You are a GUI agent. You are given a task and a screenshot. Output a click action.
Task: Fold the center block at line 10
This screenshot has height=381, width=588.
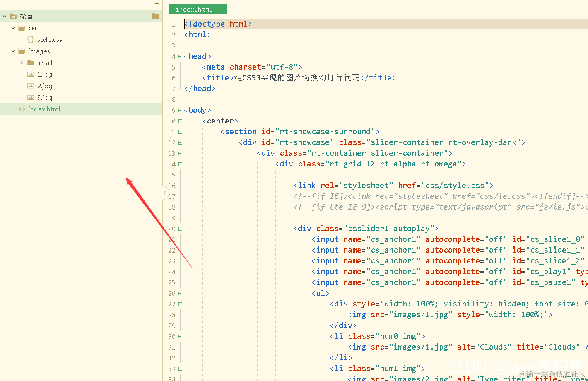tap(180, 121)
